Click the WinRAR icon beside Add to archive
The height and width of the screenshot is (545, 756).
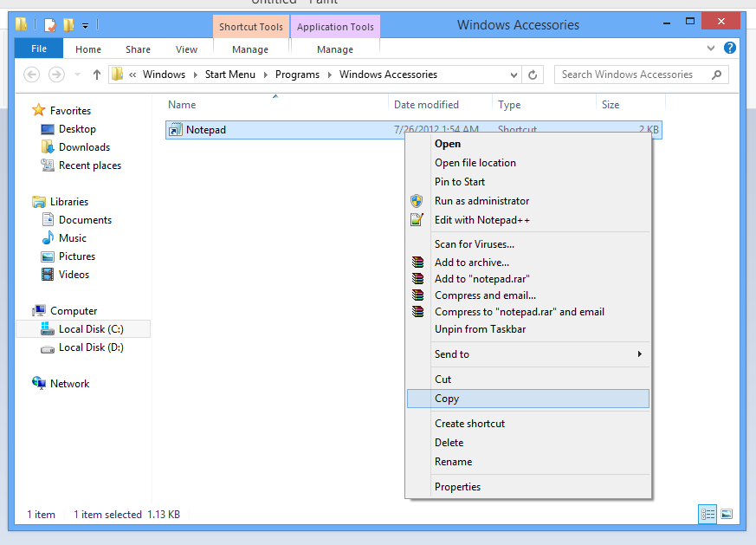tap(417, 263)
